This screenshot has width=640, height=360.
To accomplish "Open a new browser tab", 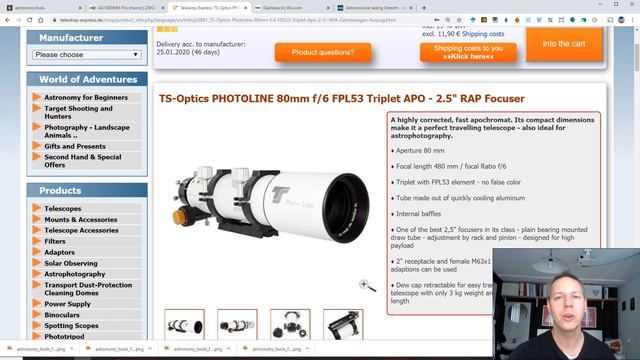I will (424, 8).
